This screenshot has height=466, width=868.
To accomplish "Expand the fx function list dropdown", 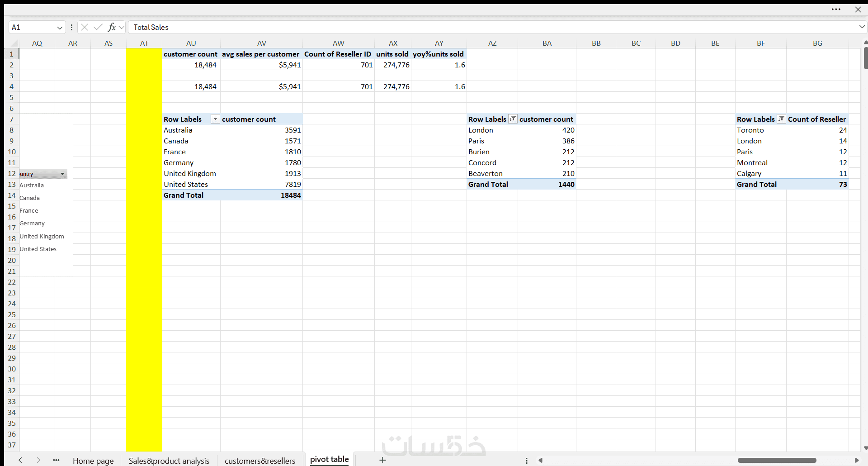I will [122, 28].
